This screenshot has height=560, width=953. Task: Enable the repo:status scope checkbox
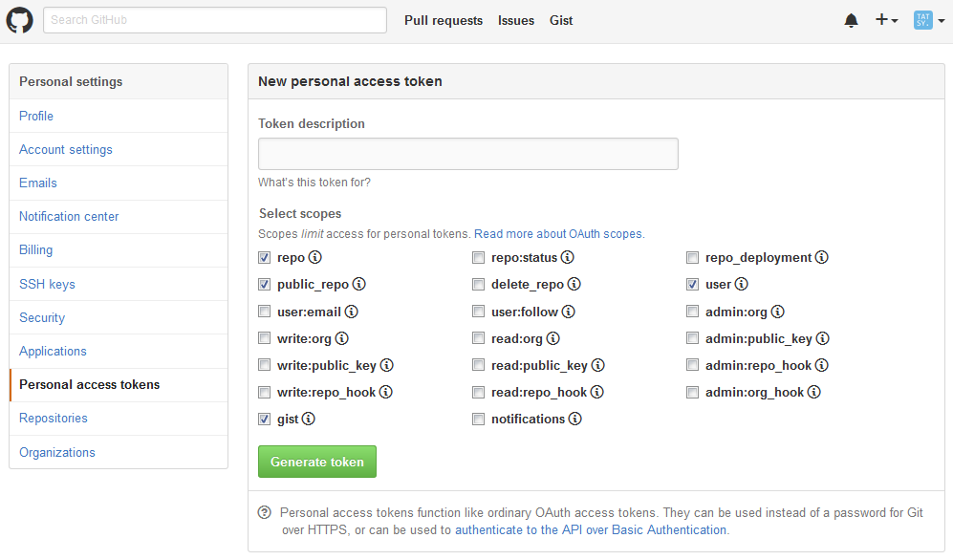tap(478, 257)
